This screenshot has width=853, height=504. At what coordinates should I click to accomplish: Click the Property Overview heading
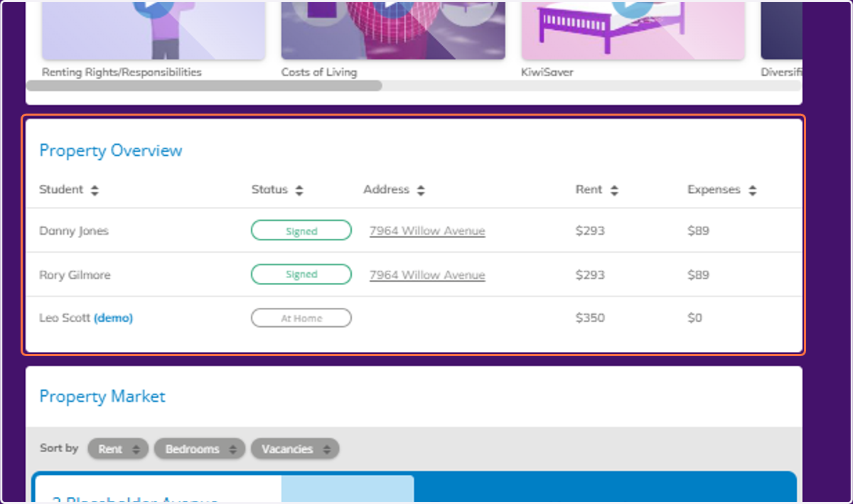tap(111, 151)
